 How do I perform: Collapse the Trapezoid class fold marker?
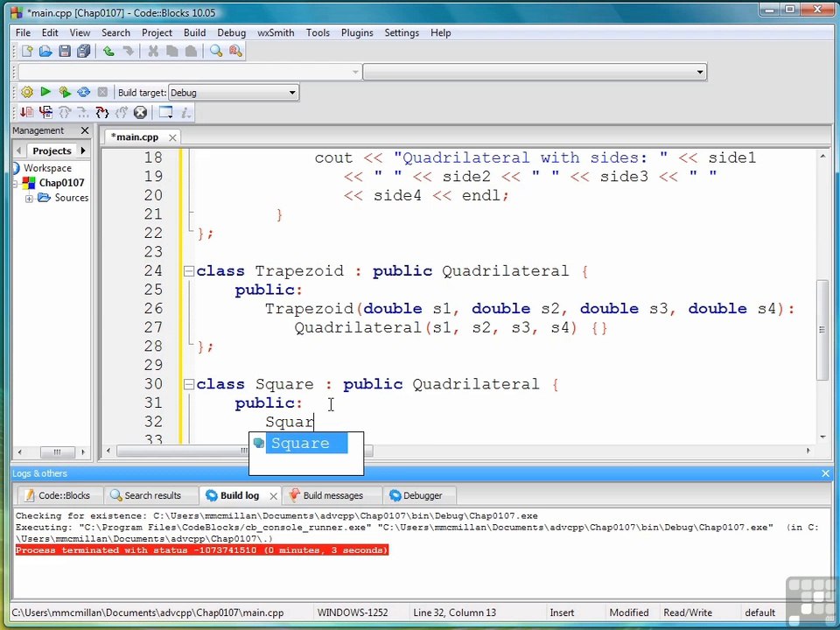pos(189,271)
